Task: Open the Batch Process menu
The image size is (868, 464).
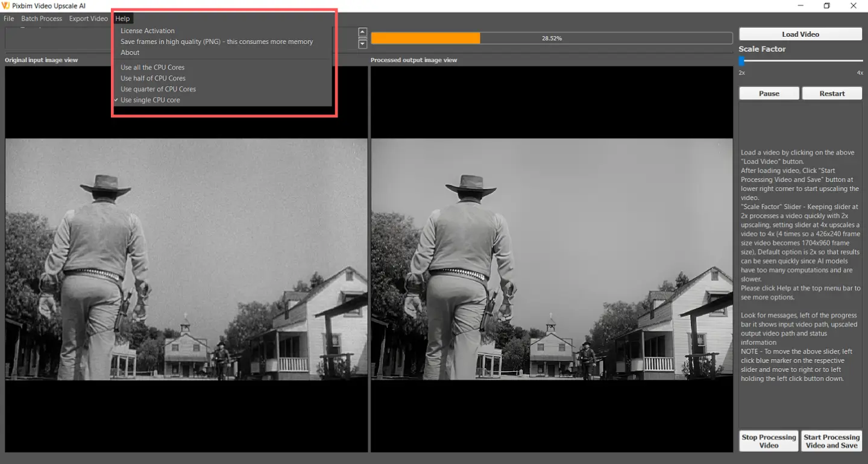Action: click(41, 18)
